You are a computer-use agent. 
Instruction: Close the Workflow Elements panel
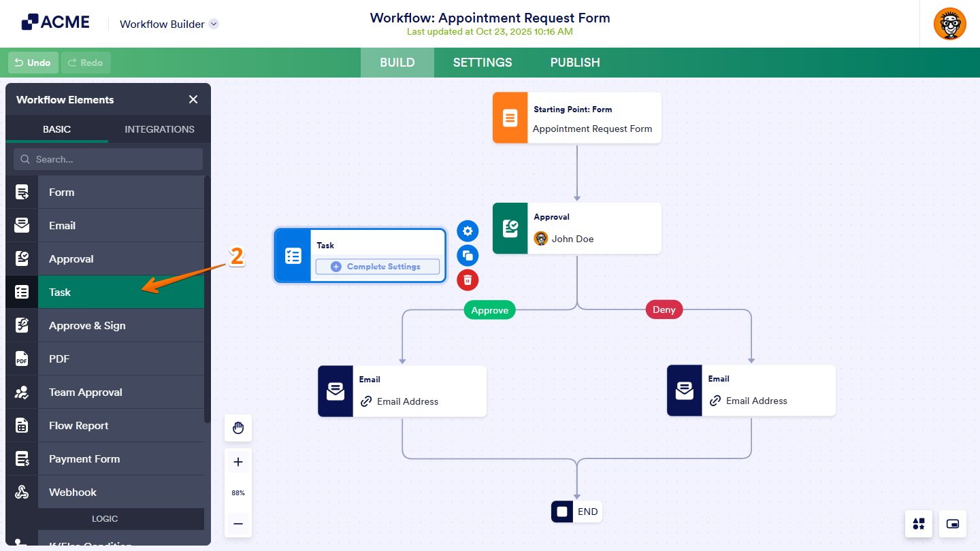point(193,99)
